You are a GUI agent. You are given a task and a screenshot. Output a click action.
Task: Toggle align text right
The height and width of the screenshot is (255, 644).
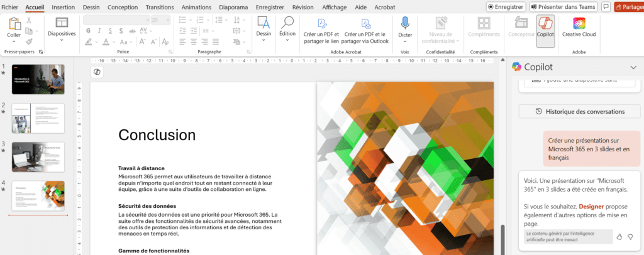(x=204, y=42)
